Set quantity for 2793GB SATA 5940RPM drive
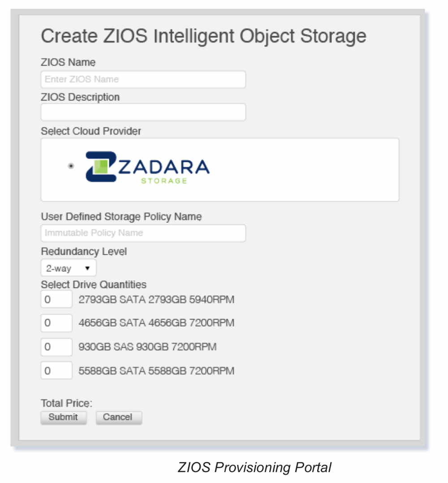Image resolution: width=448 pixels, height=483 pixels. coord(56,299)
